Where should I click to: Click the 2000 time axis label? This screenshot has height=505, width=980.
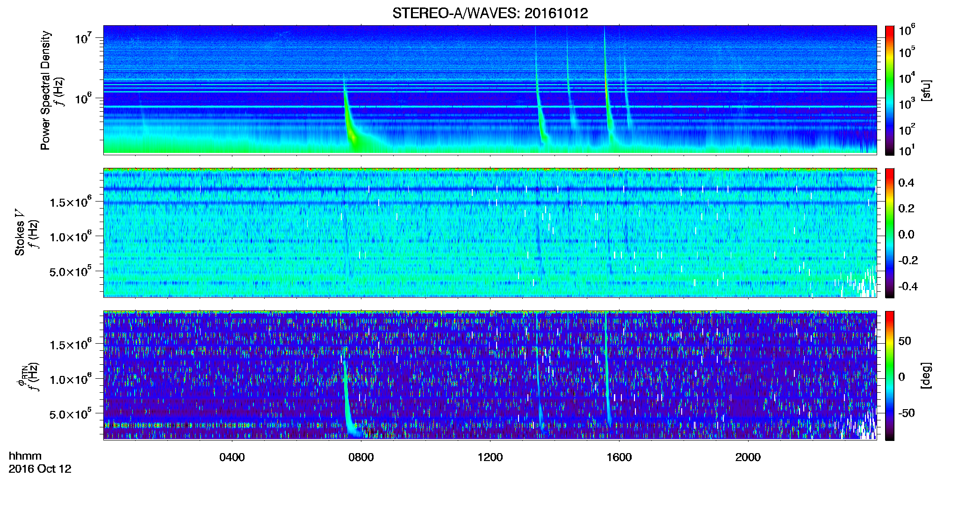(748, 457)
